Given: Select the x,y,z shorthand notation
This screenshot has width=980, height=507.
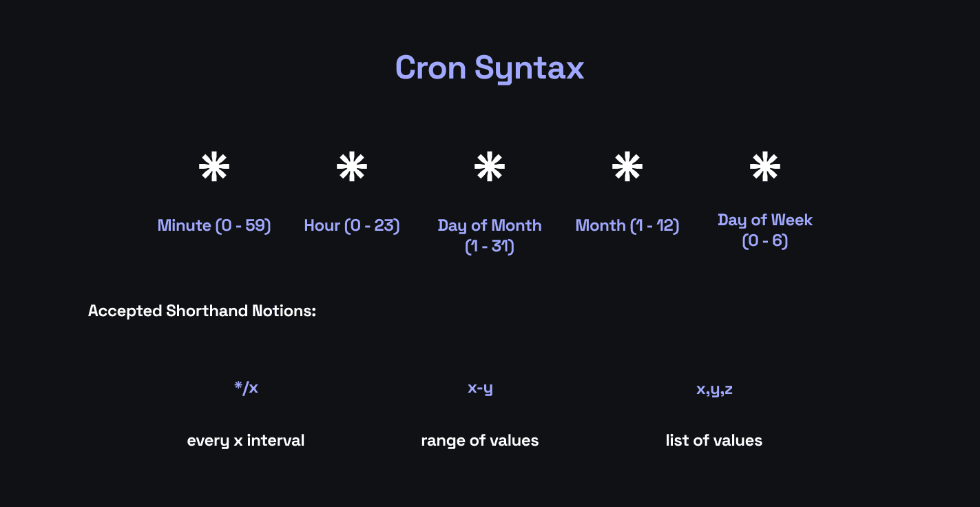Looking at the screenshot, I should pyautogui.click(x=714, y=389).
